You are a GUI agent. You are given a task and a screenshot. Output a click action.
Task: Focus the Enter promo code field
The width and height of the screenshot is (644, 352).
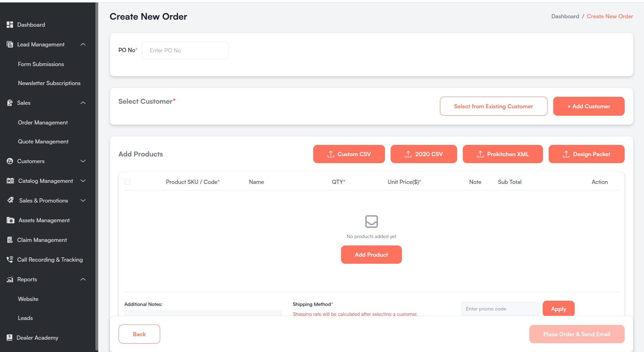500,309
